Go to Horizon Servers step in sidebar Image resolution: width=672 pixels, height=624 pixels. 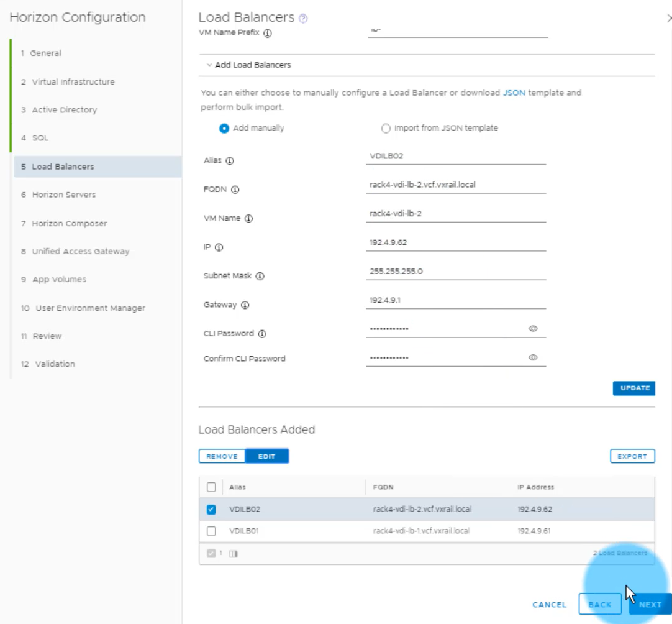pos(64,195)
